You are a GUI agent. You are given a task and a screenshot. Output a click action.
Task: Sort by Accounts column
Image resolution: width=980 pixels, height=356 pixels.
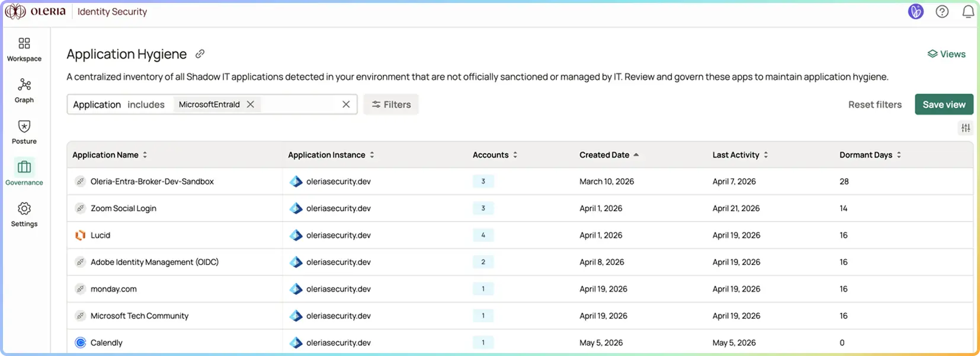pos(495,155)
